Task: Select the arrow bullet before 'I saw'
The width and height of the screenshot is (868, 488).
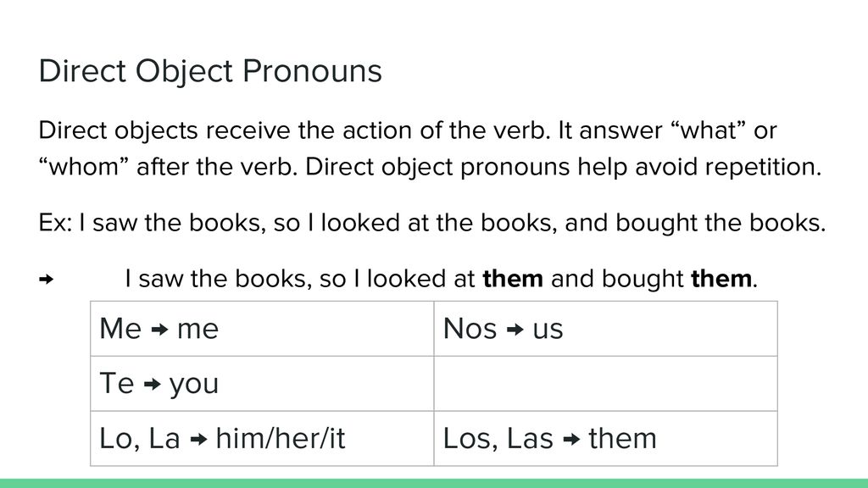Action: [x=47, y=280]
